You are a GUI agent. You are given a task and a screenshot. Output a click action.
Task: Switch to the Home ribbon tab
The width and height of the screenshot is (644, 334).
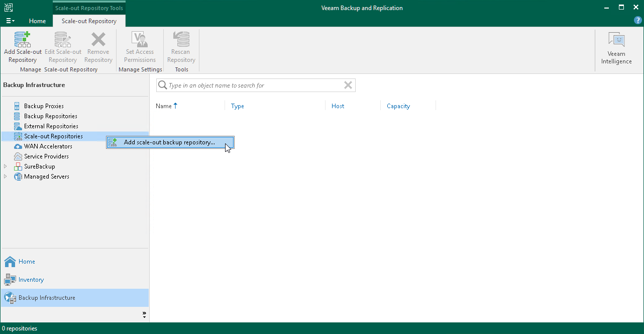point(37,21)
